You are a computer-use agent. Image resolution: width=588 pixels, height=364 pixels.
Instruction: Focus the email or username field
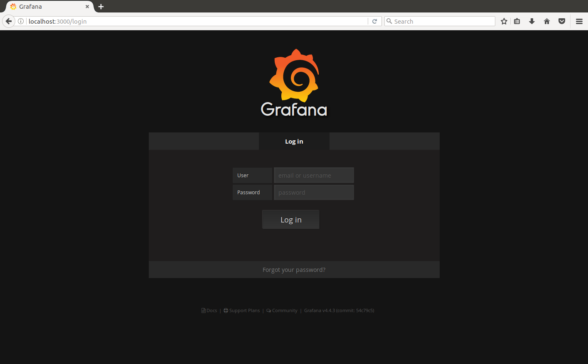314,175
